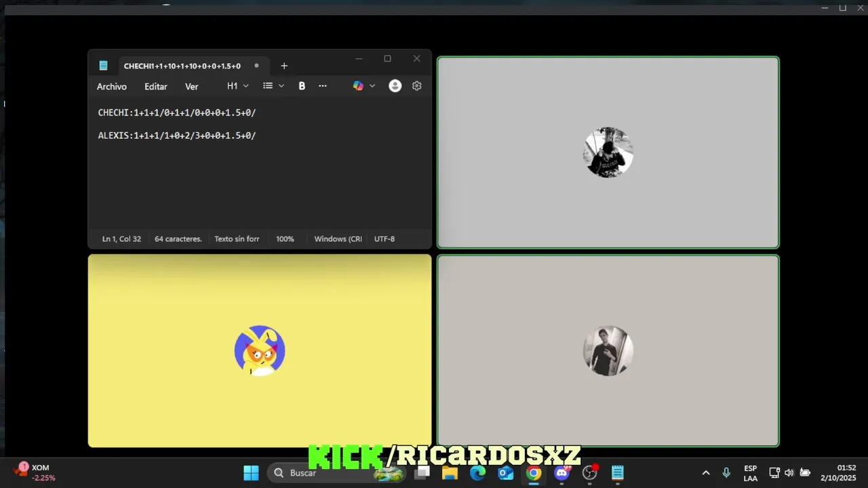Viewport: 868px width, 488px height.
Task: Open the XOM stock widget on taskbar
Action: click(35, 472)
